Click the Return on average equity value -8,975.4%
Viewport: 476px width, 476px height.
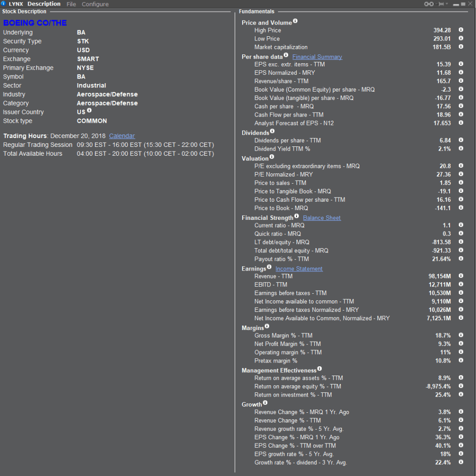[438, 386]
